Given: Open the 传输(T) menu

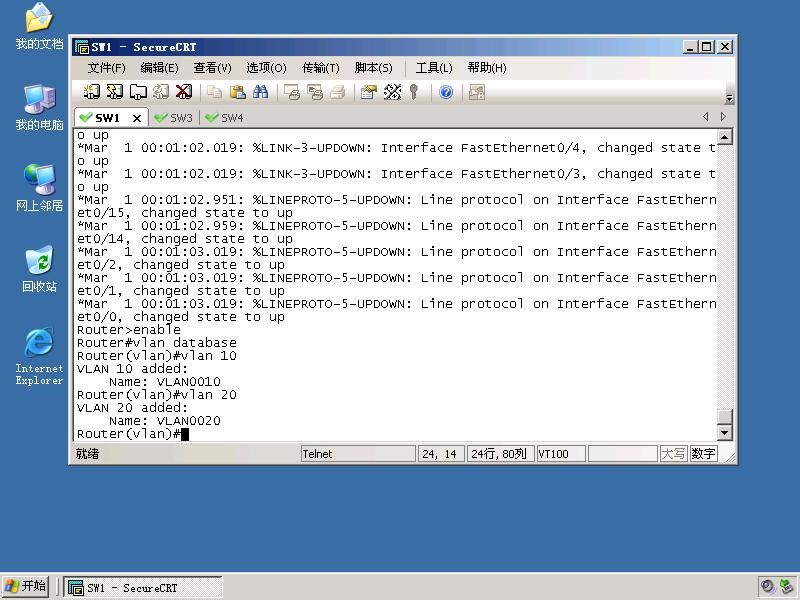Looking at the screenshot, I should coord(320,68).
